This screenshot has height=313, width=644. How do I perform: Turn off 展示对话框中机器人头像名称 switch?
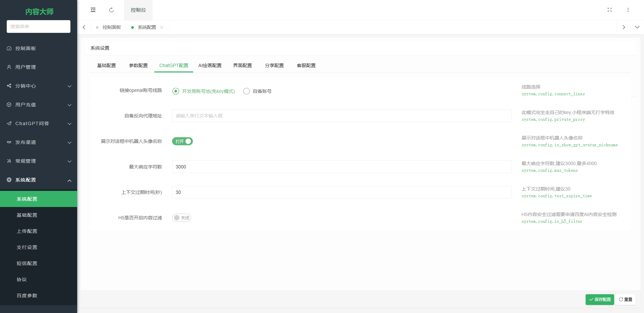tap(182, 141)
